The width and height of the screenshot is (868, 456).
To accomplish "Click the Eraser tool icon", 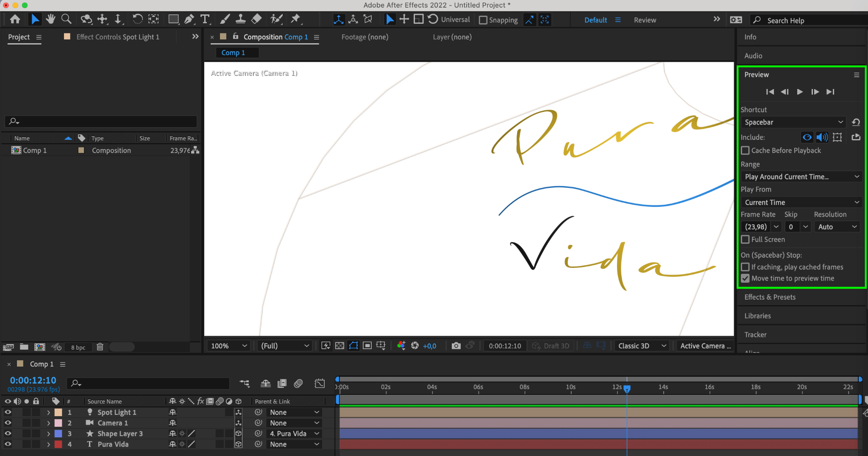I will coord(256,19).
